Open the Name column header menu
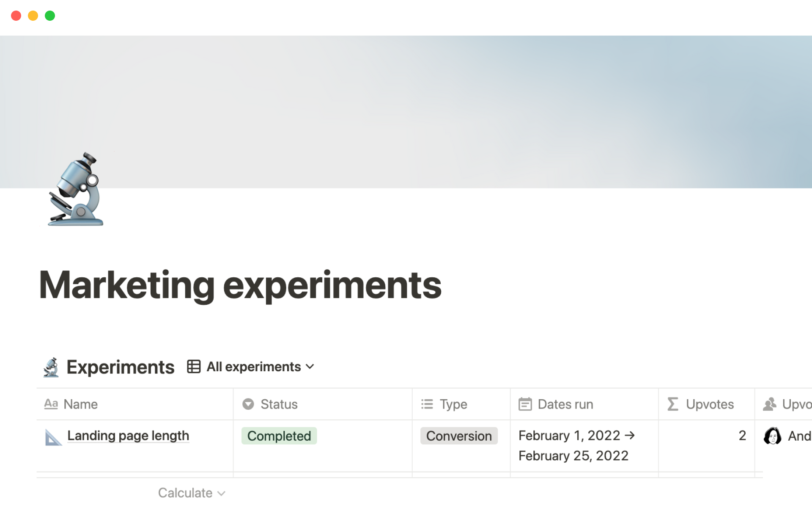 point(80,404)
